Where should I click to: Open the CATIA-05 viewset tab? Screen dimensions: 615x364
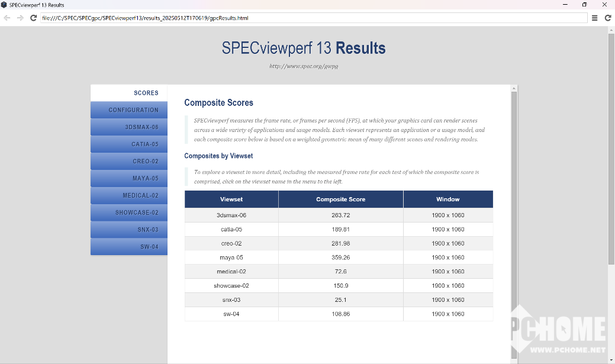[x=129, y=144]
